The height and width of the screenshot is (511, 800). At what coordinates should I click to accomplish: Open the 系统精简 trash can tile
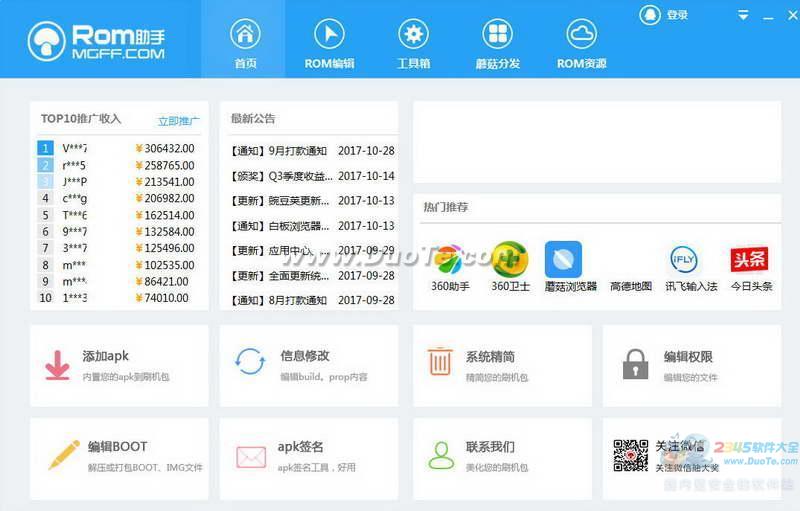[x=502, y=365]
